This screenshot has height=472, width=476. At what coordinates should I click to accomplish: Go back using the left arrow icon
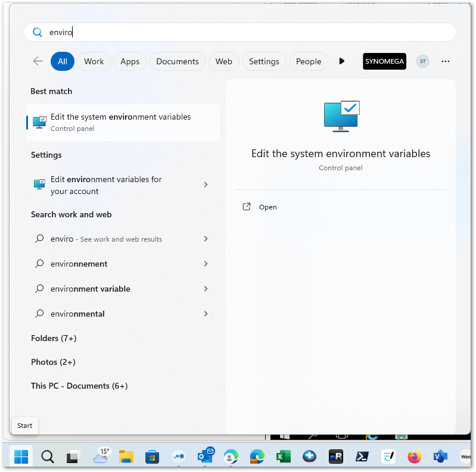[x=38, y=61]
